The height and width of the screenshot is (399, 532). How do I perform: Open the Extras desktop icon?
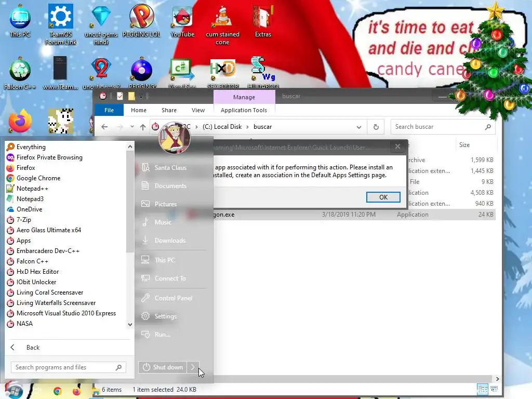[x=263, y=20]
